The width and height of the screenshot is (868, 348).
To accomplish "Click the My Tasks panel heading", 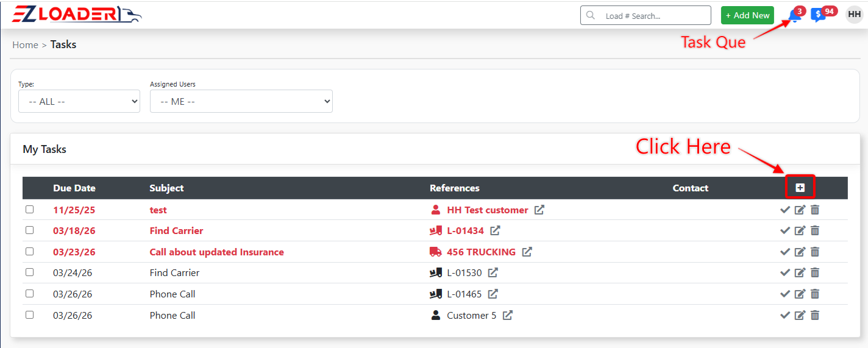I will (x=44, y=149).
